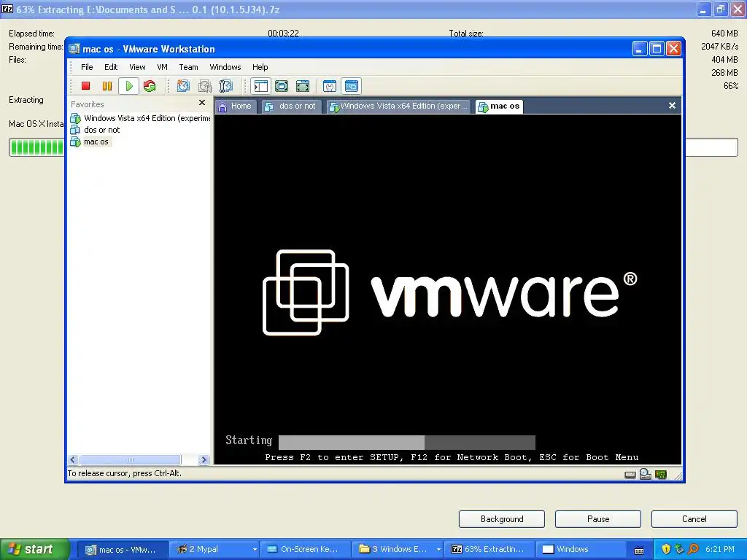Close the Favorites sidebar panel
Screen dimensions: 747x560
click(x=202, y=103)
